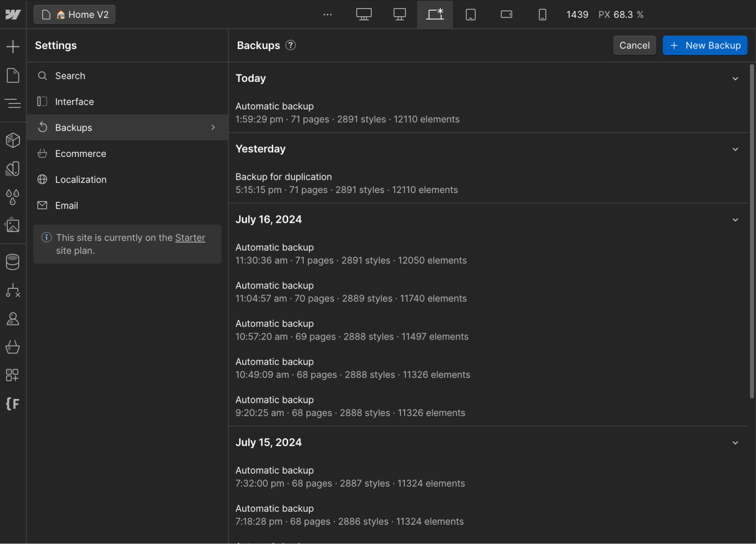Create a New Backup
Screen dimensions: 756x544
click(x=705, y=45)
